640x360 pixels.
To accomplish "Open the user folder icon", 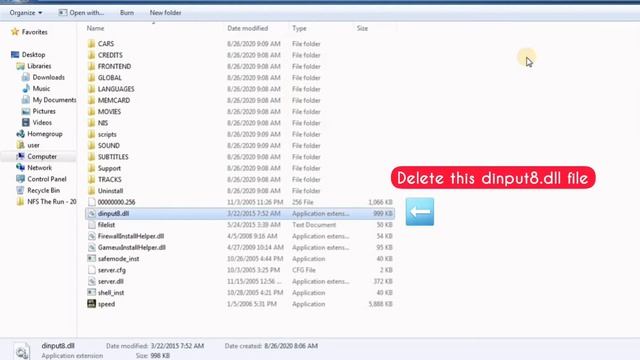I will tap(20, 145).
